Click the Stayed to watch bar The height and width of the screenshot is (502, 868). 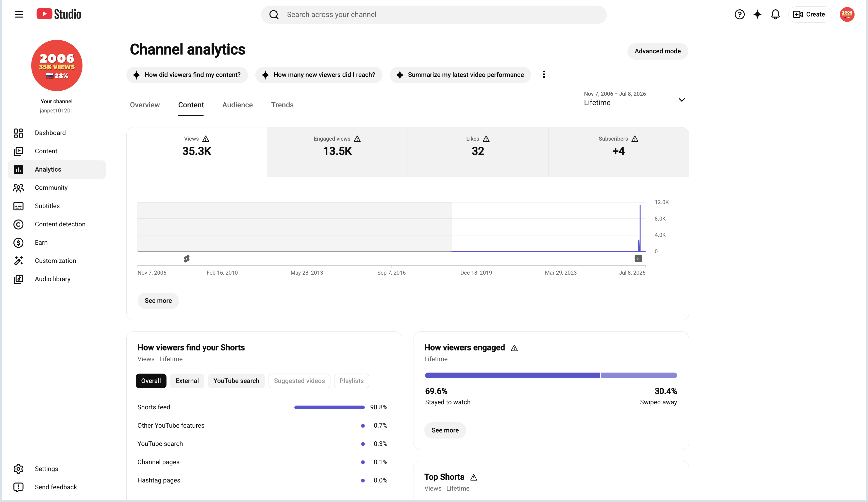[512, 375]
